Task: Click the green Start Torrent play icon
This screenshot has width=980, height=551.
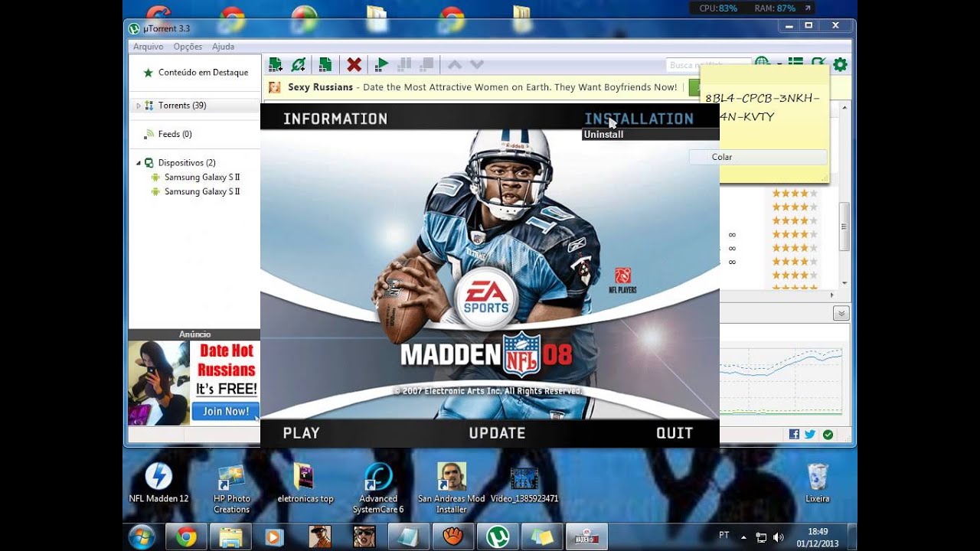Action: point(382,64)
